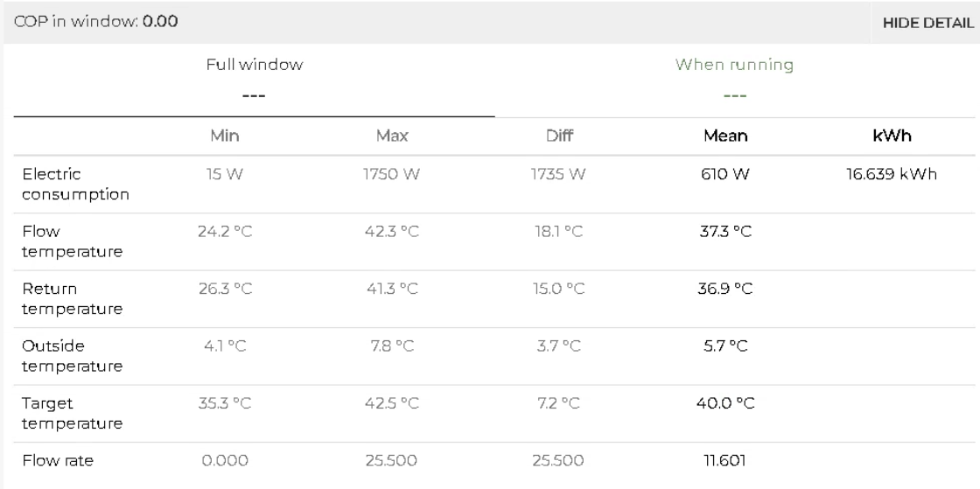Select the COP in window header bar
Viewport: 980px width, 489px height.
tap(490, 22)
